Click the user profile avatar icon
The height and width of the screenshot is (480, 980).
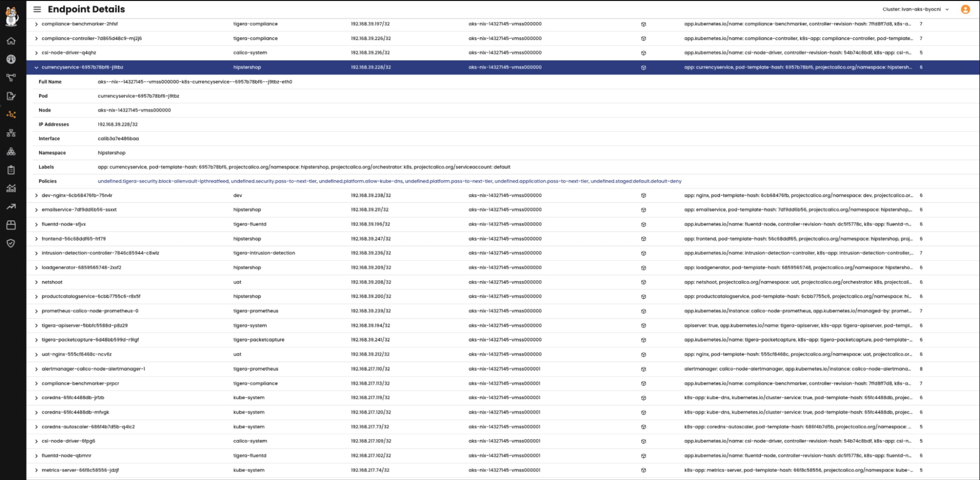pos(965,9)
